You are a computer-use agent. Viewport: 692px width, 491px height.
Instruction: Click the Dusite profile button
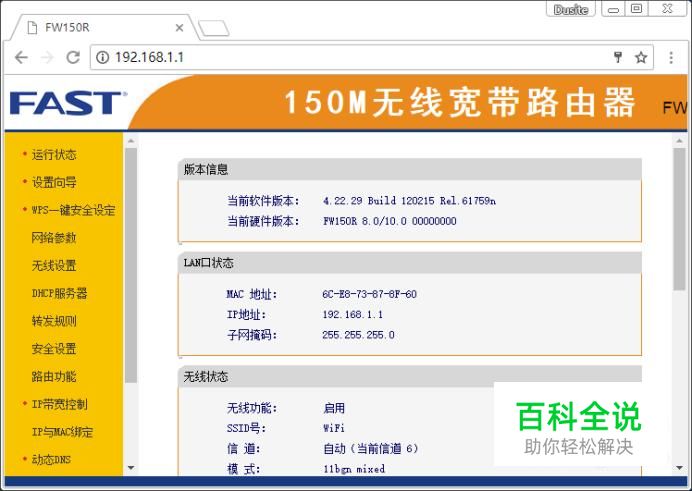[x=571, y=9]
